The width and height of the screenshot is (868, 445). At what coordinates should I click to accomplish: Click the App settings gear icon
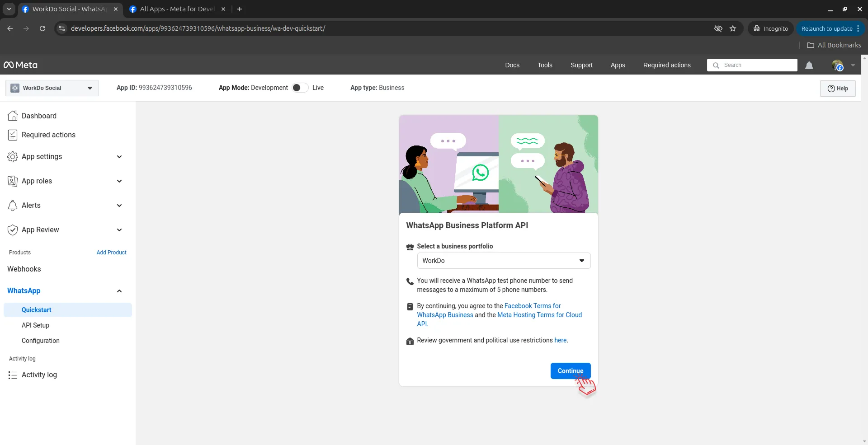point(13,157)
